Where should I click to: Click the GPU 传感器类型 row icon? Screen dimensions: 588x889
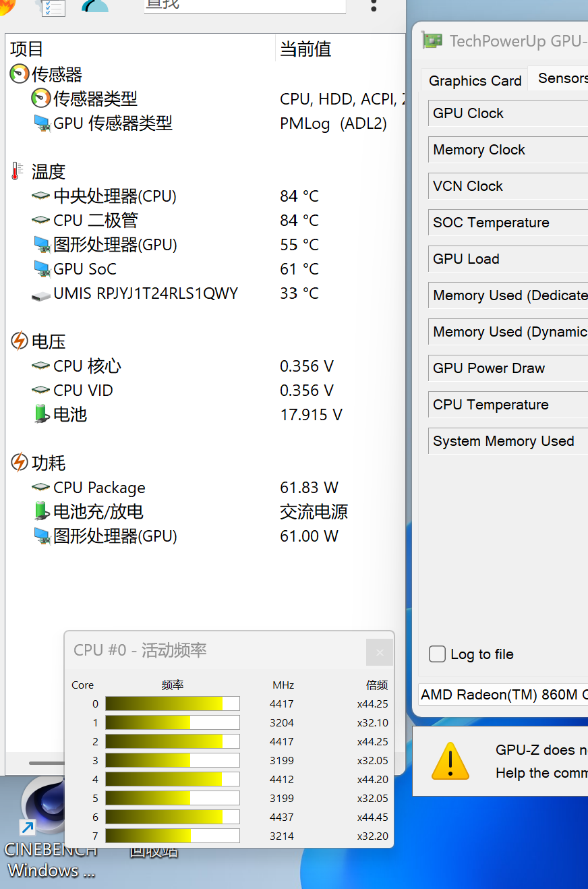[42, 123]
